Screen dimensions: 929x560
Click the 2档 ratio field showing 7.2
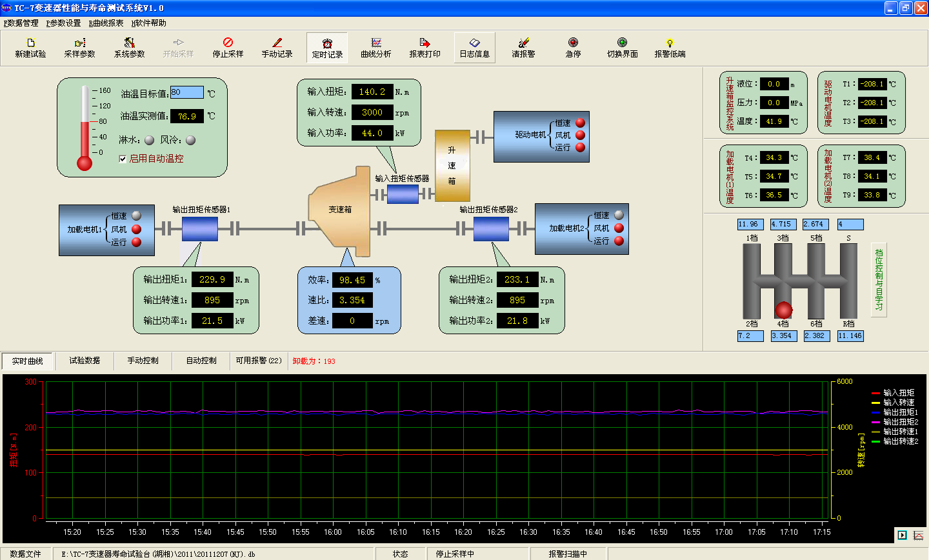(750, 336)
